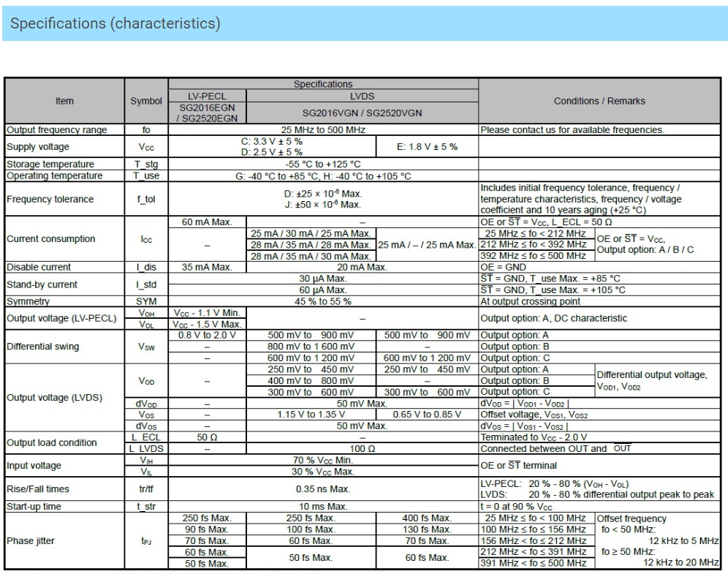Select the 'Supply voltage' item cell
This screenshot has height=574, width=728.
[64, 147]
